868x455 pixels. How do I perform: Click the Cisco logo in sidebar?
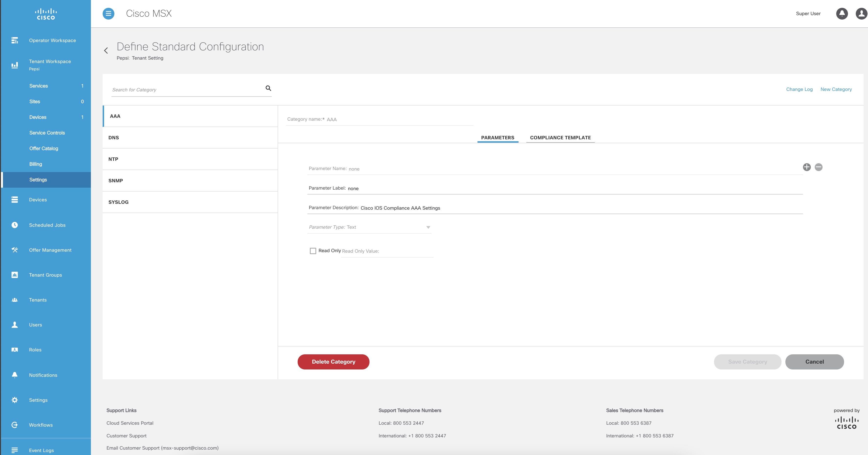tap(46, 14)
